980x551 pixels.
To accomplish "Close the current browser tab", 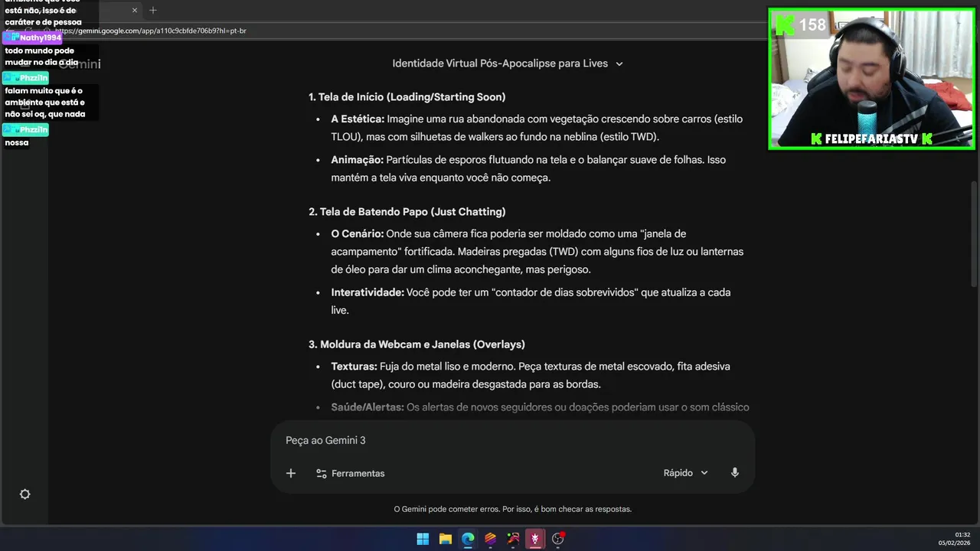I will coord(135,10).
